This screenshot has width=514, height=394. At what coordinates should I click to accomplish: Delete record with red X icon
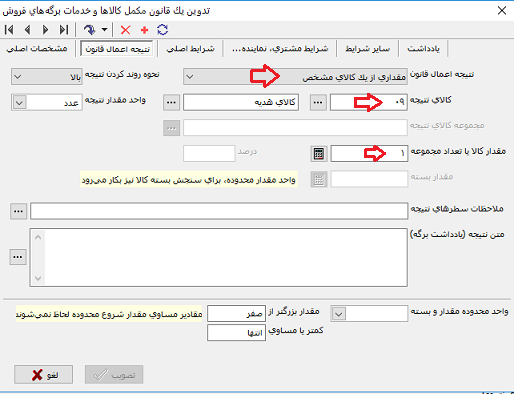[x=125, y=30]
